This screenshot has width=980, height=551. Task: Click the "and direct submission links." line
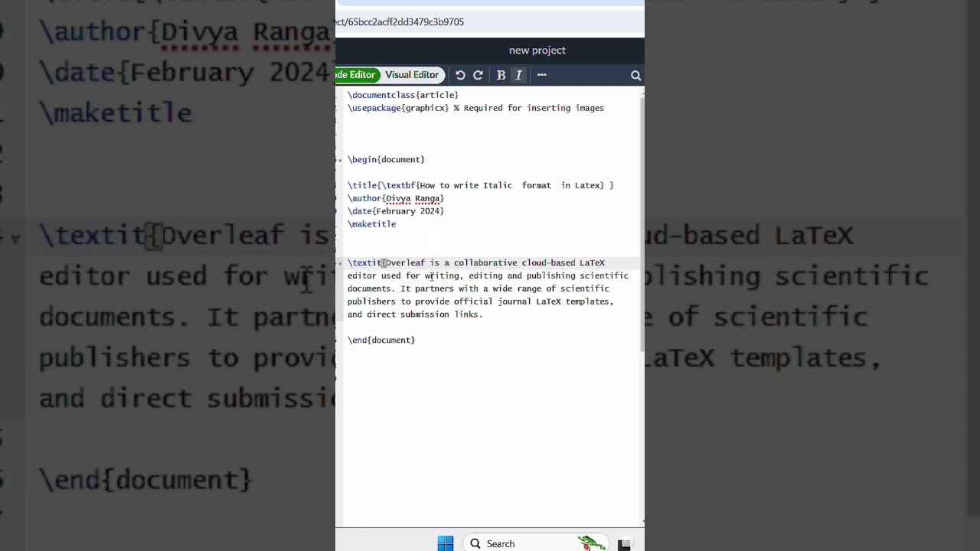415,315
